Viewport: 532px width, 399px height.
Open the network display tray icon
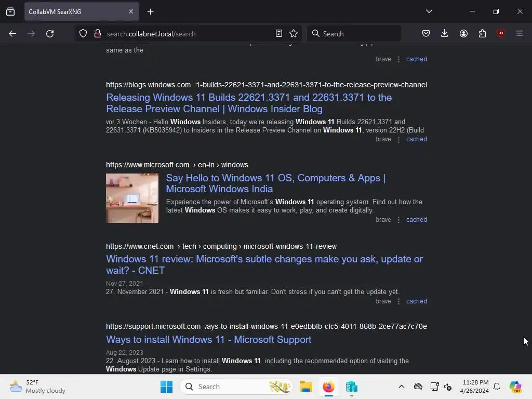tap(435, 387)
